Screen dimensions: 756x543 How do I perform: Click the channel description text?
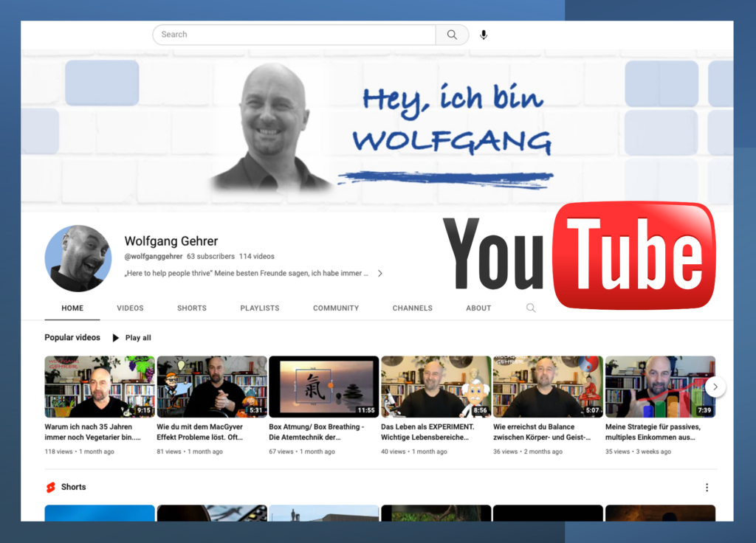point(247,273)
